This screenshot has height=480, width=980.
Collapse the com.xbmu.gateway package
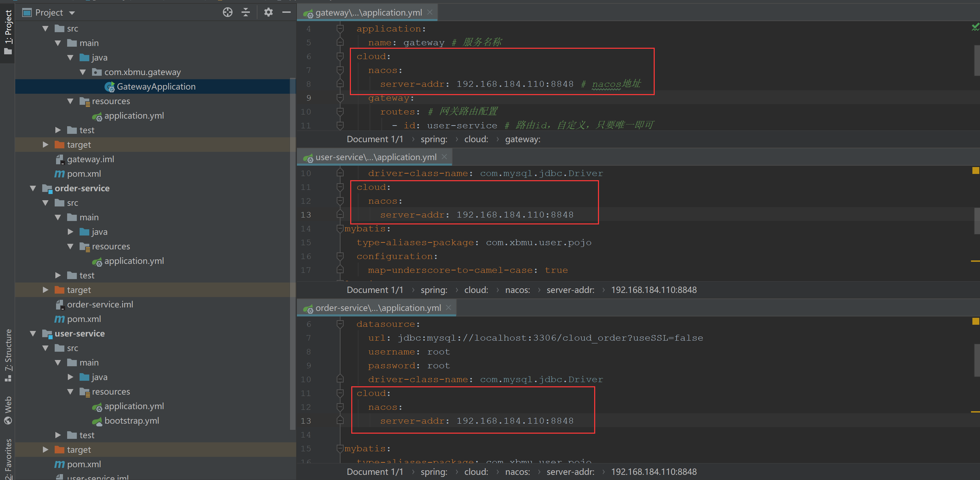point(83,72)
